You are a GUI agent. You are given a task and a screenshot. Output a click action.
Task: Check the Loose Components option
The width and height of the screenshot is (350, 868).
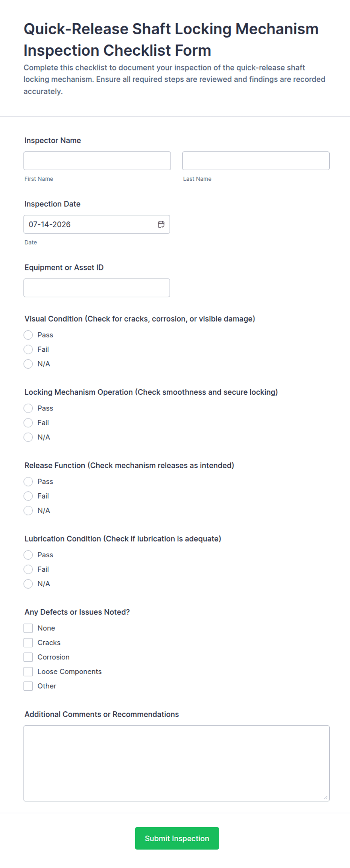pyautogui.click(x=28, y=671)
